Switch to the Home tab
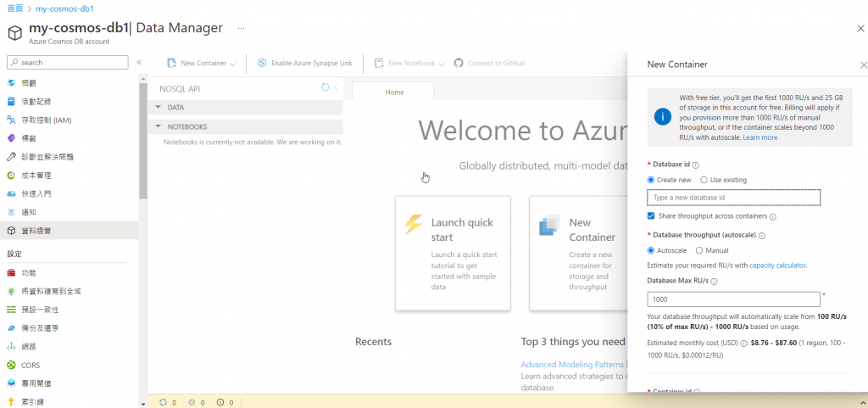The width and height of the screenshot is (868, 408). 393,92
